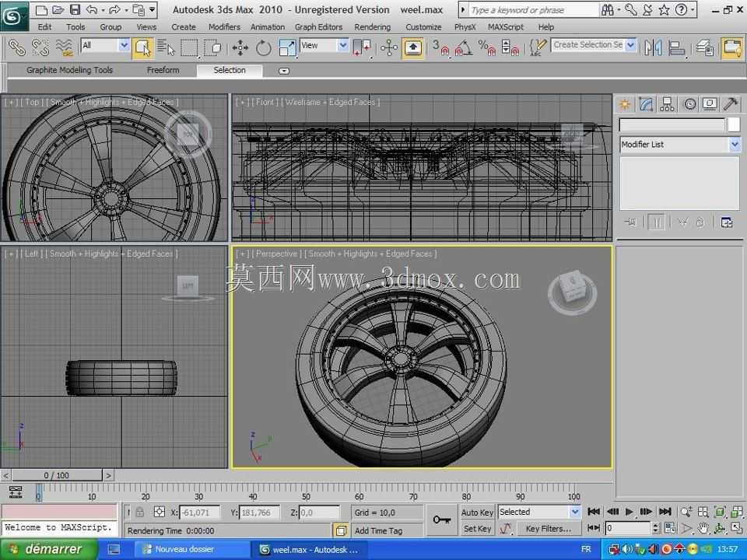Open the Create command panel
The width and height of the screenshot is (747, 560).
[625, 104]
